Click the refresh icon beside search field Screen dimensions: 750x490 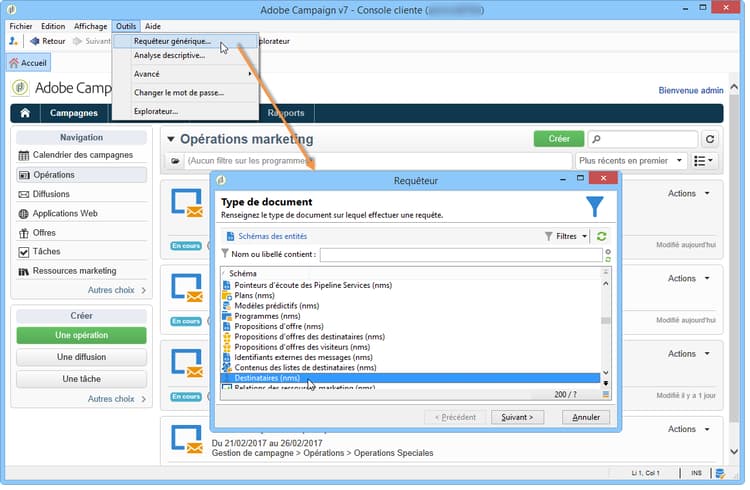click(x=710, y=139)
